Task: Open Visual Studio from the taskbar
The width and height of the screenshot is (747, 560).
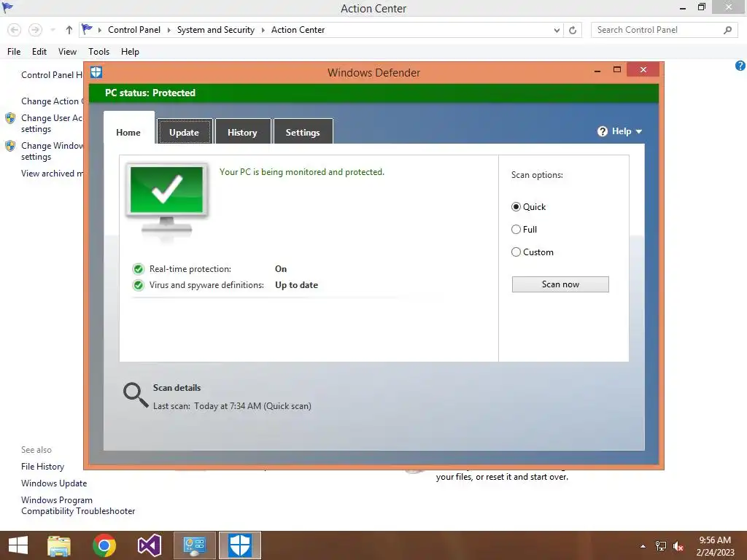Action: pyautogui.click(x=149, y=545)
